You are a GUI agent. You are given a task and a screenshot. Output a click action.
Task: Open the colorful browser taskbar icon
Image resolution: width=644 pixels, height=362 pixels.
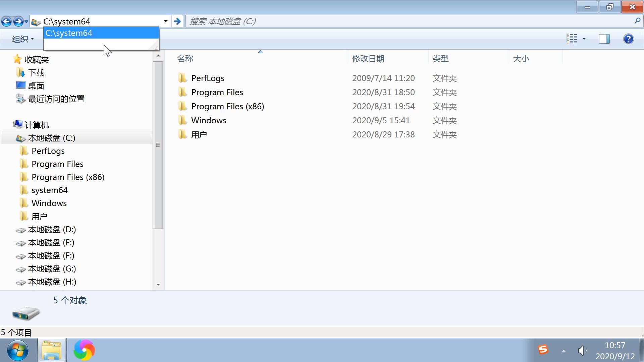84,350
